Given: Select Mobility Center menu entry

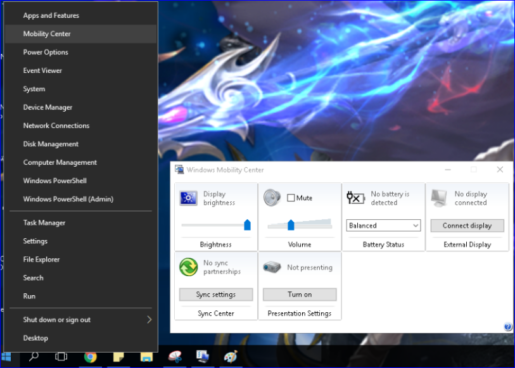Looking at the screenshot, I should (x=80, y=34).
